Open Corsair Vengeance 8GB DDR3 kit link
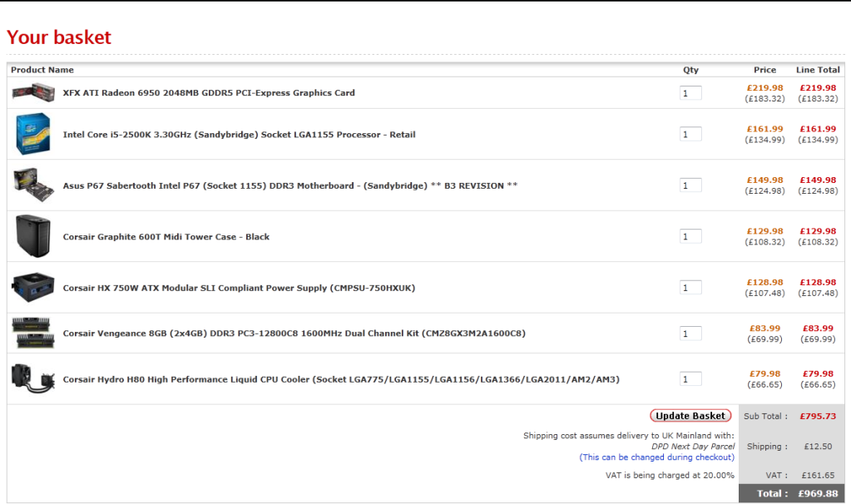851x504 pixels. click(294, 334)
